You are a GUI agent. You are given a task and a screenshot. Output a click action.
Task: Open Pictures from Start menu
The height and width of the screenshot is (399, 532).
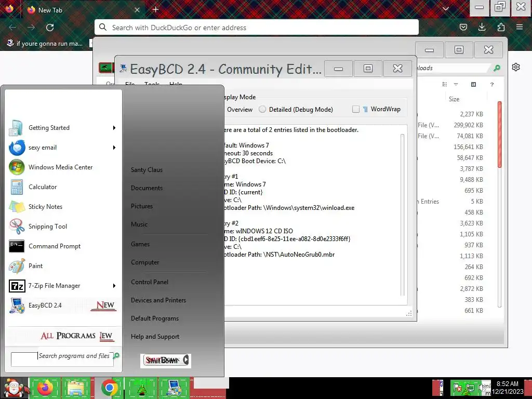click(x=142, y=206)
